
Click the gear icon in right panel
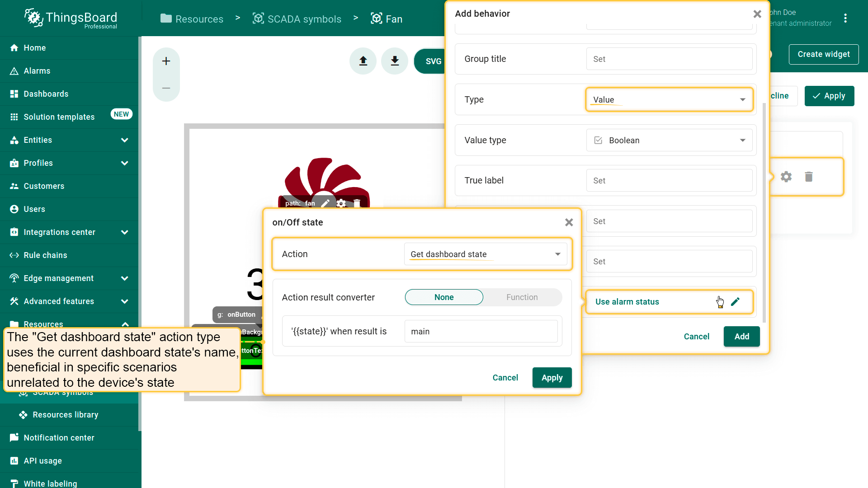tap(786, 177)
